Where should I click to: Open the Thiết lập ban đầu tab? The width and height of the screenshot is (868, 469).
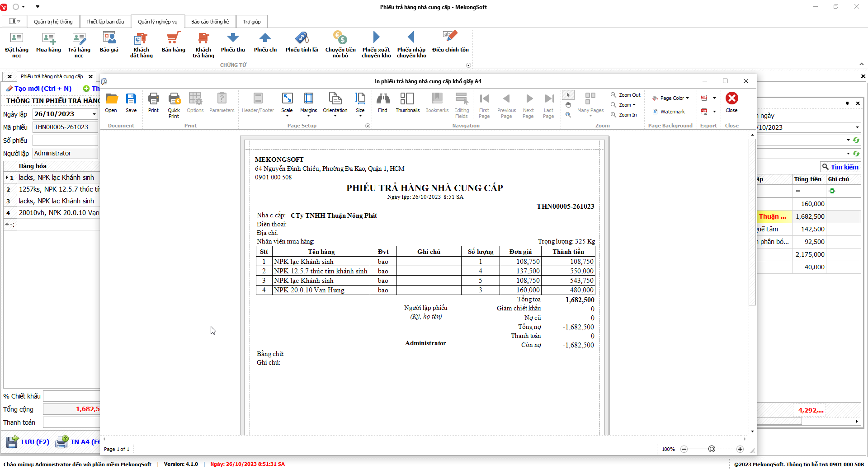[105, 22]
